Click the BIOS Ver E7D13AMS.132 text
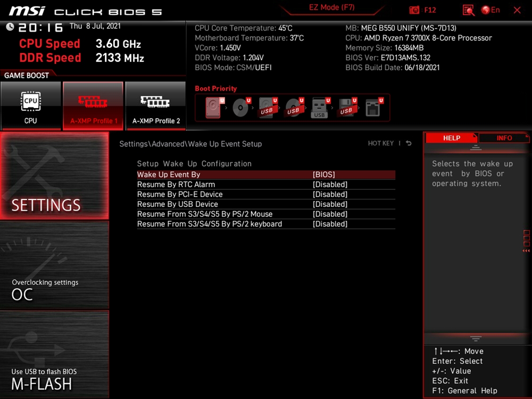The image size is (532, 399). 388,57
